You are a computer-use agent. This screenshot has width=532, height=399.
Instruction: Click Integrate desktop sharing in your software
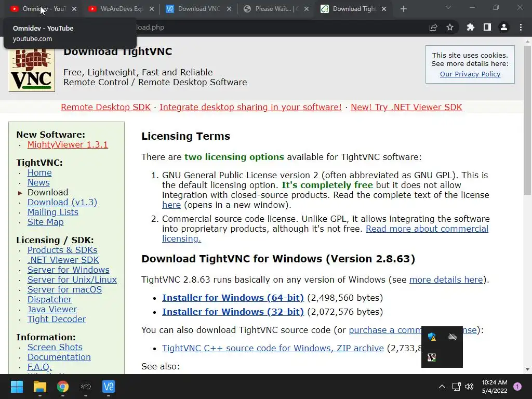tap(250, 107)
